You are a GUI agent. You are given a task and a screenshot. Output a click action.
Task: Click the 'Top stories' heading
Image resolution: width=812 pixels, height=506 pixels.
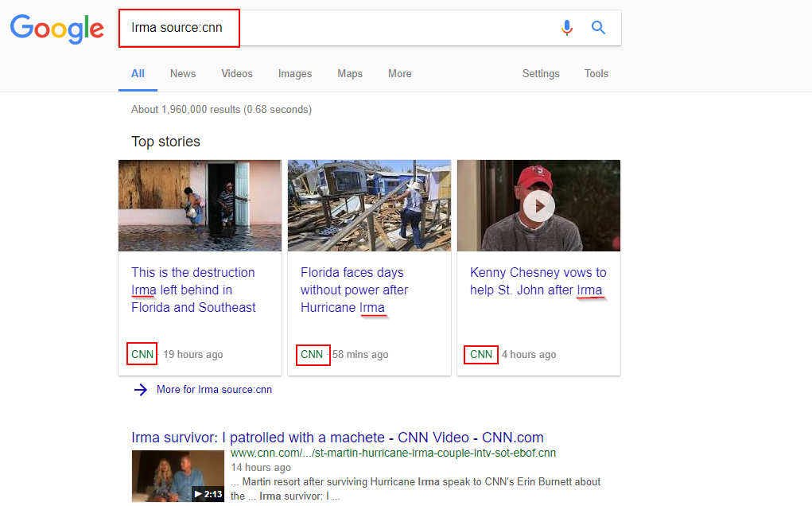[165, 142]
